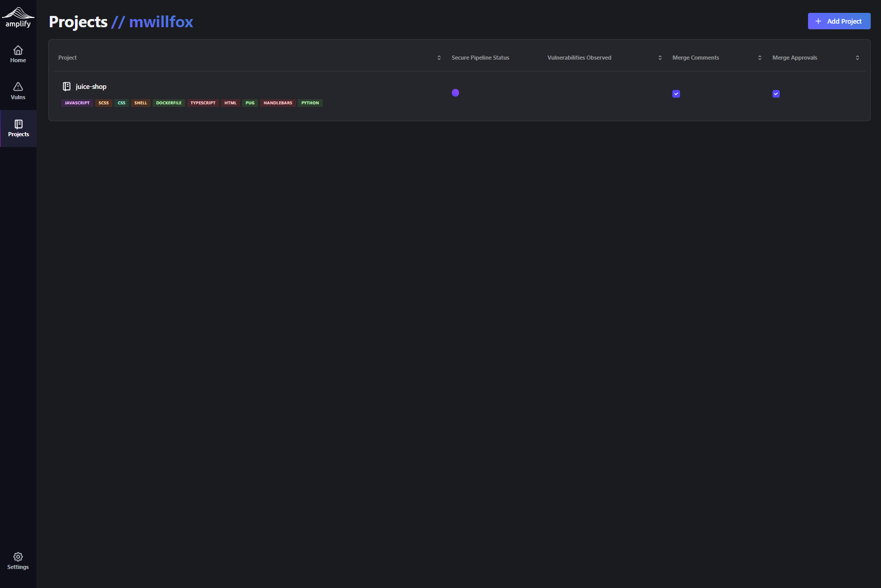Image resolution: width=881 pixels, height=588 pixels.
Task: Click the juice-shop project icon
Action: (x=67, y=86)
